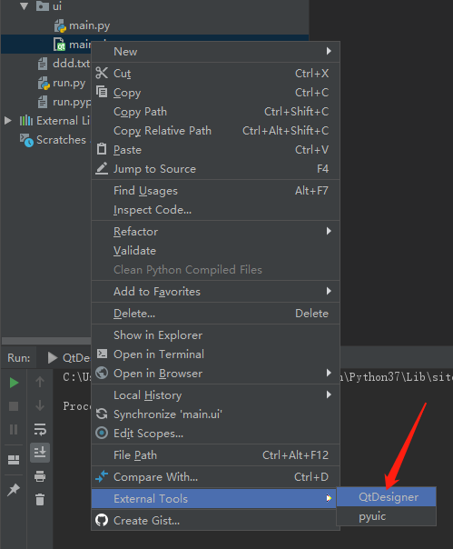Select Find Usages in context menu
This screenshot has height=549, width=453.
pos(216,190)
